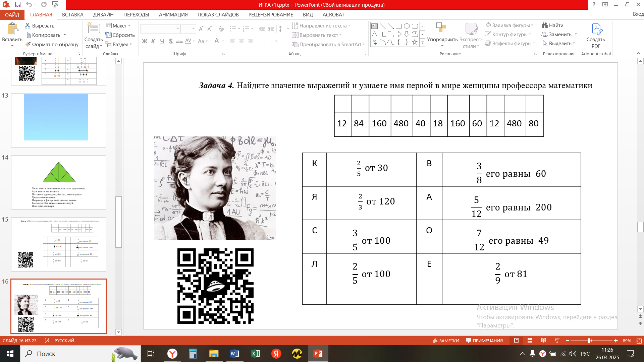The width and height of the screenshot is (644, 362).
Task: Open the ФАЙЛ file tab
Action: point(12,15)
